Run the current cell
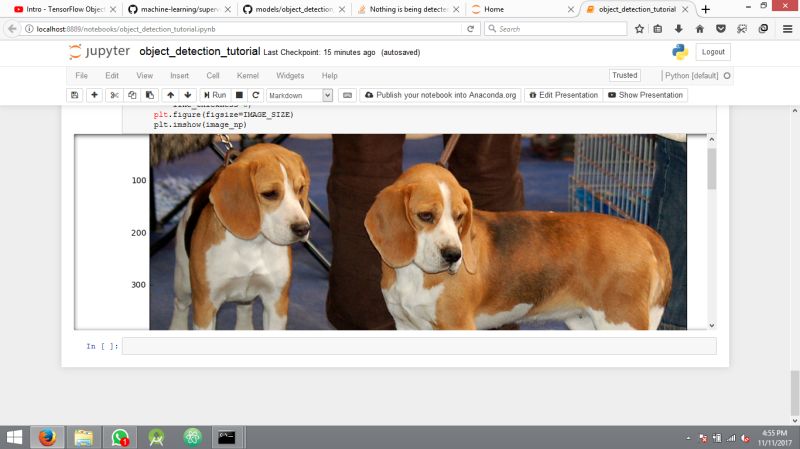This screenshot has width=800, height=449. click(215, 95)
